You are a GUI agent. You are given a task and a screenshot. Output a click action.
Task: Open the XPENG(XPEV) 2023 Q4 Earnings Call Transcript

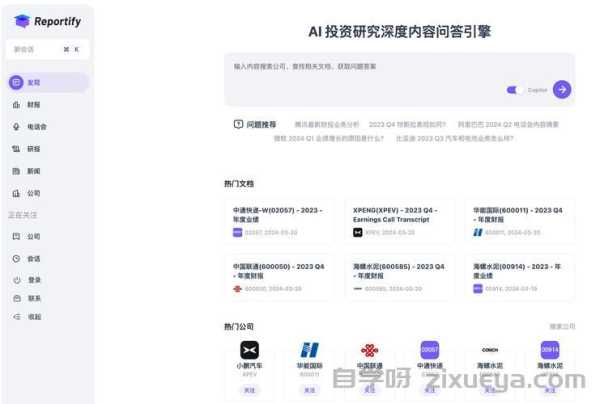click(x=399, y=221)
